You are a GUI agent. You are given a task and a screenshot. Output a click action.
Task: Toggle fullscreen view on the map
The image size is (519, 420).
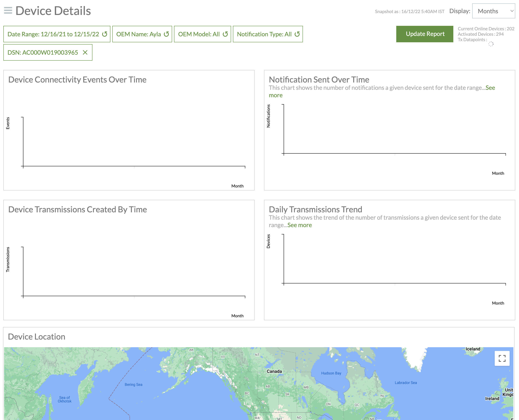click(502, 358)
